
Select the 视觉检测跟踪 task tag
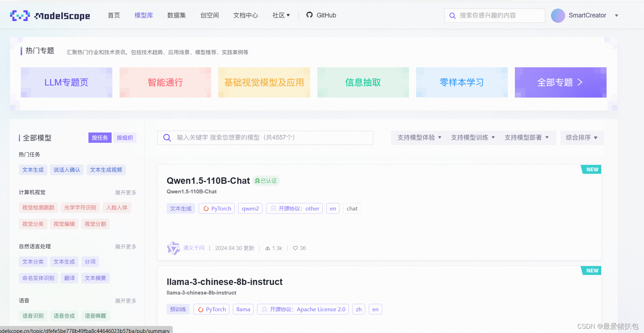click(x=39, y=208)
